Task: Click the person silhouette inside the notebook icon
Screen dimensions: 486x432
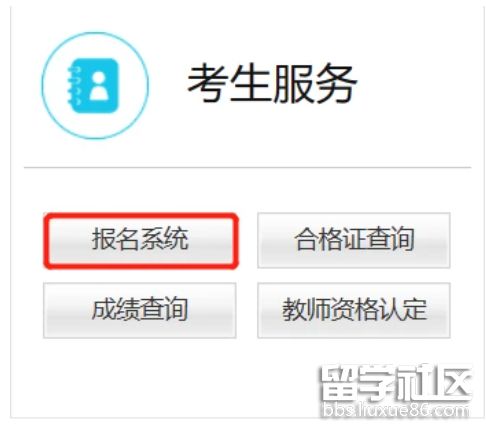Action: coord(99,86)
